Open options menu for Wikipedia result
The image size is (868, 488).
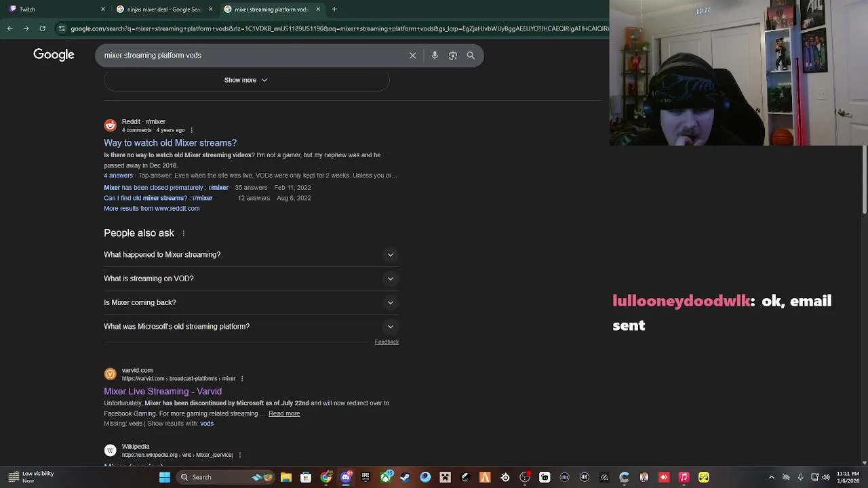(x=239, y=455)
